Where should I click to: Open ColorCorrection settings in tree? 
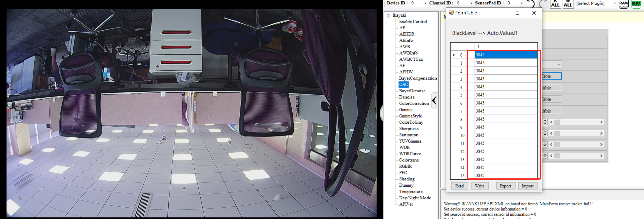[x=414, y=103]
